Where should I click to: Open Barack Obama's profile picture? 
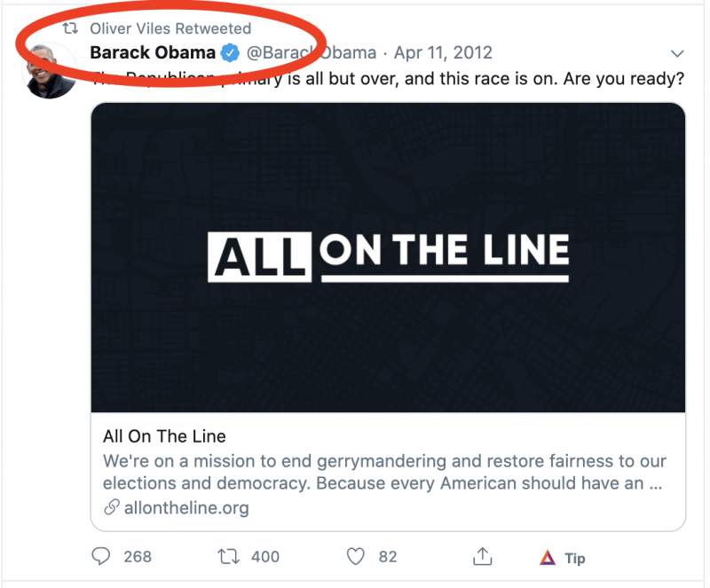[x=51, y=71]
